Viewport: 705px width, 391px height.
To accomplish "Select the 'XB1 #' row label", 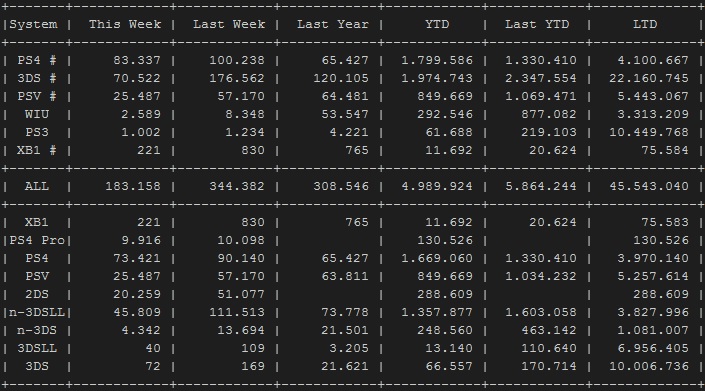I will pos(37,150).
